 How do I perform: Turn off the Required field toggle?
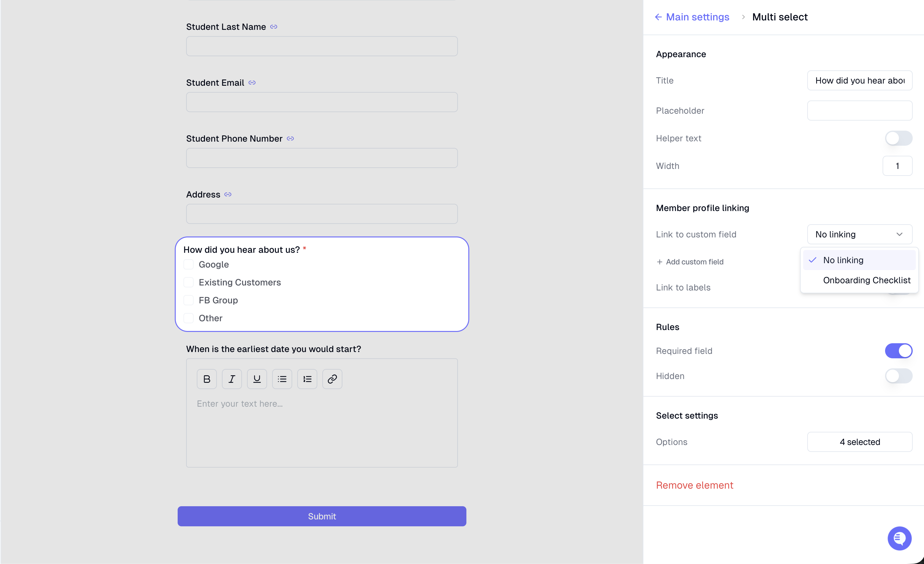(x=899, y=351)
